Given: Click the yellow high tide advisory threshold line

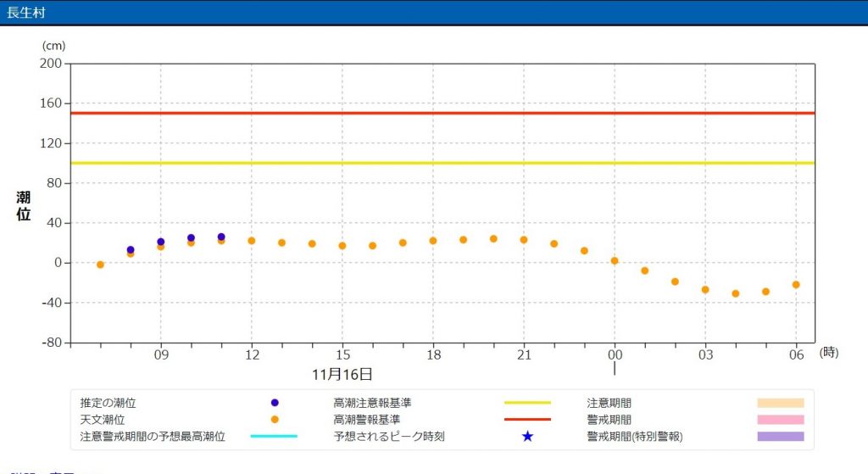Looking at the screenshot, I should click(442, 163).
